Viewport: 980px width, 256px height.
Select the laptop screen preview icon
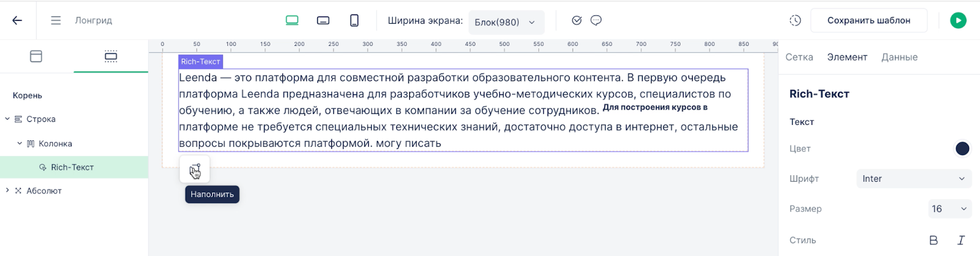pos(292,20)
